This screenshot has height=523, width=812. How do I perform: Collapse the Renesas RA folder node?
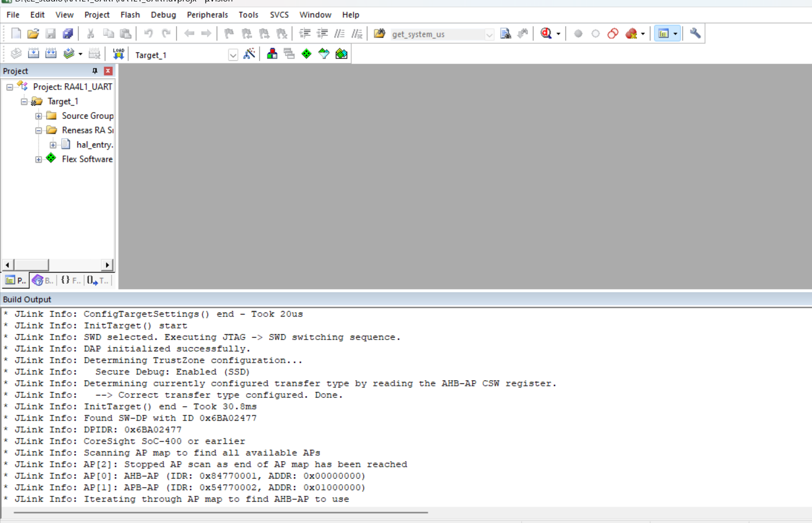pos(39,131)
